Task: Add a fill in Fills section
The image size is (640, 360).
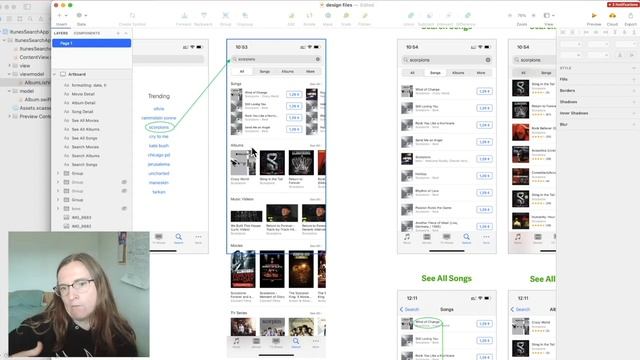Action: coord(634,79)
